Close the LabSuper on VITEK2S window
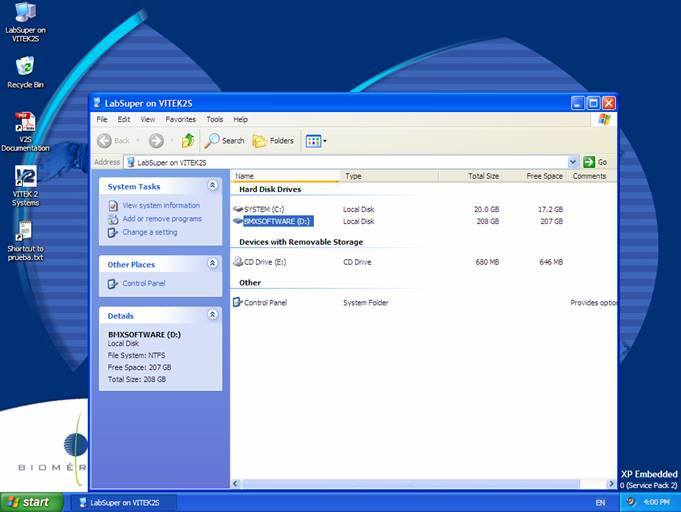 click(608, 103)
